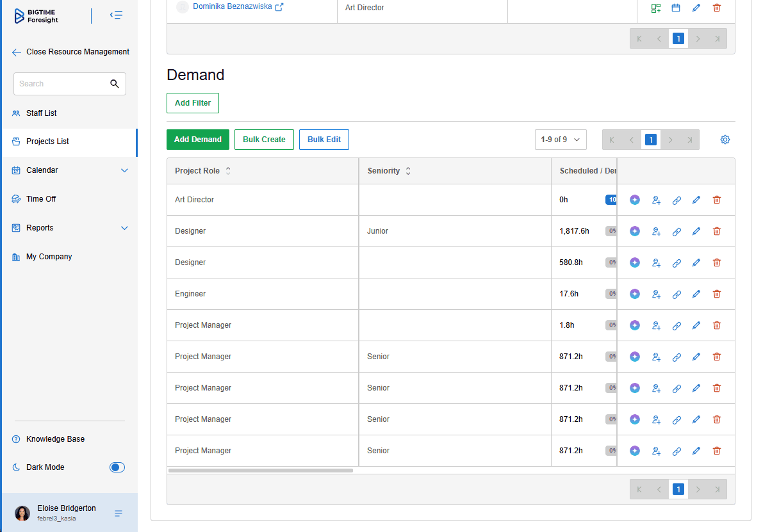This screenshot has height=532, width=763.
Task: Delete the Art Director demand row
Action: click(717, 200)
